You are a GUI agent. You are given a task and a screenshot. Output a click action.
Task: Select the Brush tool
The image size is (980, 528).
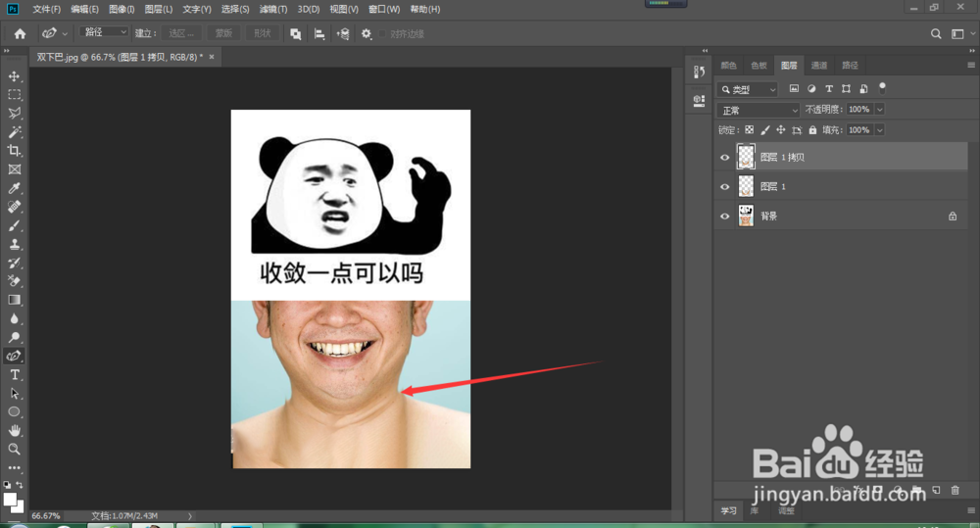click(x=14, y=225)
